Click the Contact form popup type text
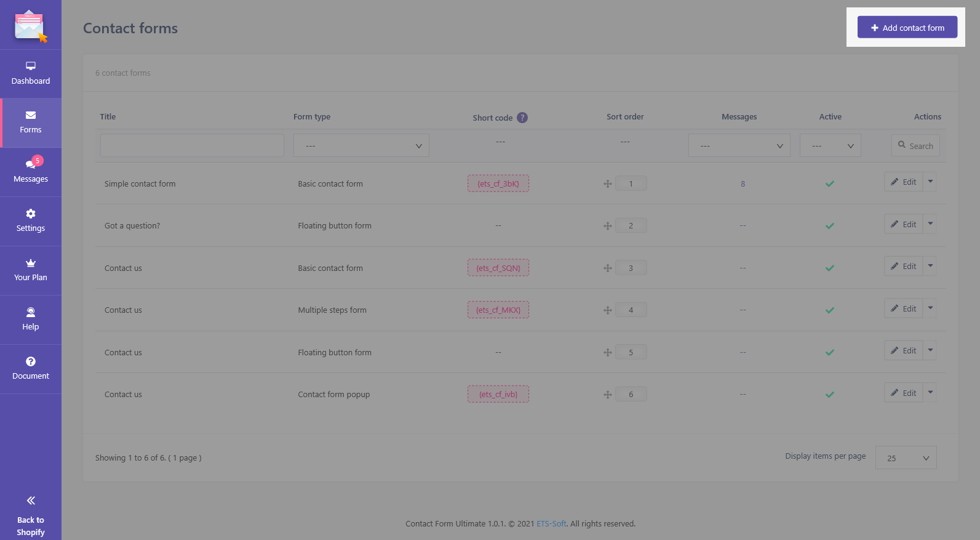 tap(334, 395)
